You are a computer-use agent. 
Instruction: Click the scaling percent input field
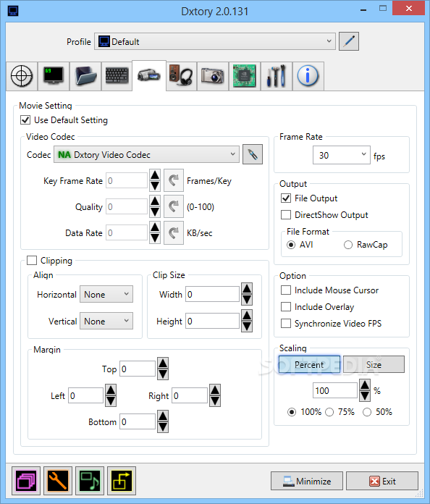335,391
